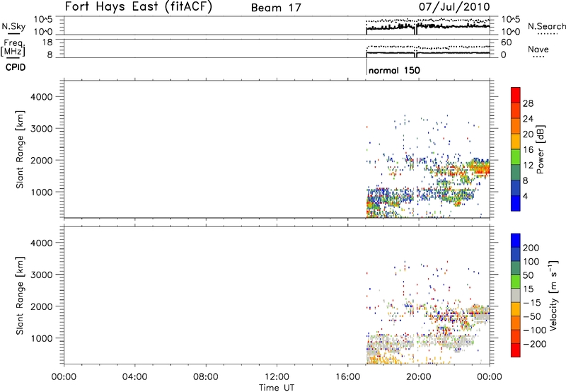Click "Slant Range [km]" on the Velocity panel
This screenshot has height=392, width=566.
[x=20, y=296]
